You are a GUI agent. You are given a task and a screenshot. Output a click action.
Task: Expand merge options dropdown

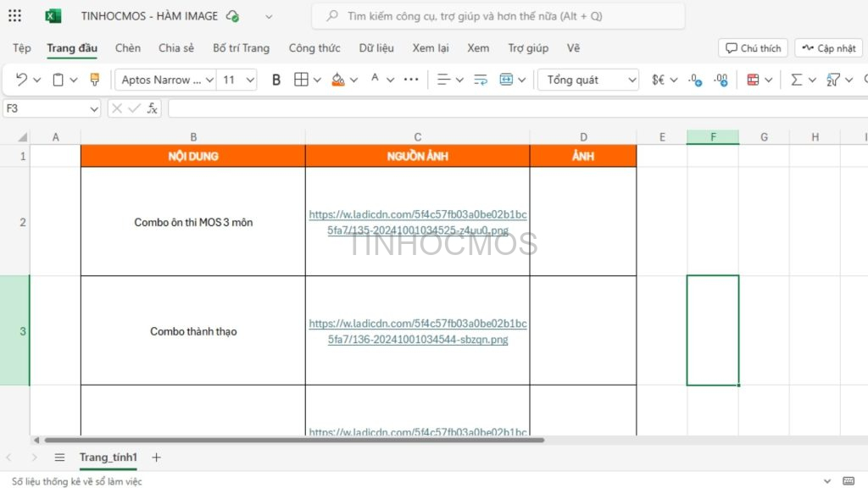(x=522, y=80)
